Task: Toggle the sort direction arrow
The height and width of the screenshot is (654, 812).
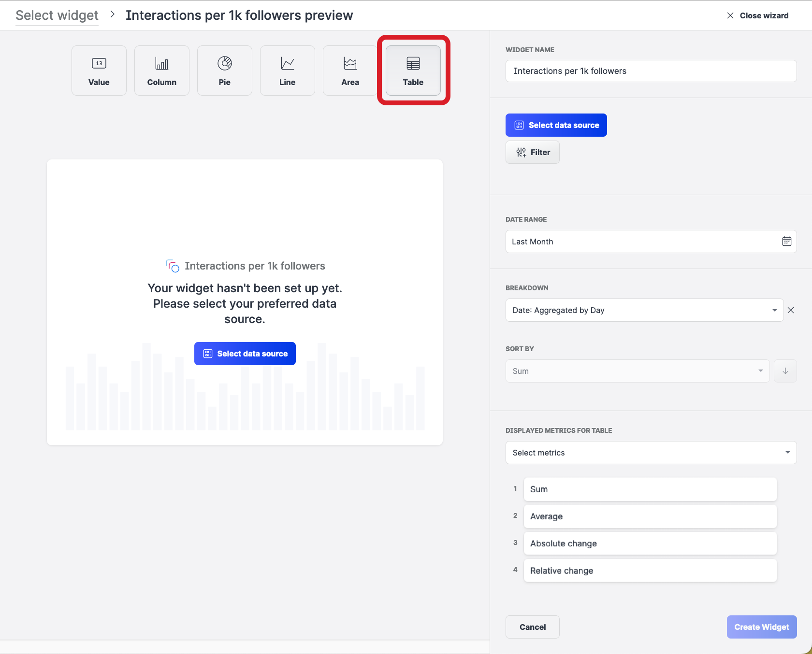Action: (x=785, y=371)
